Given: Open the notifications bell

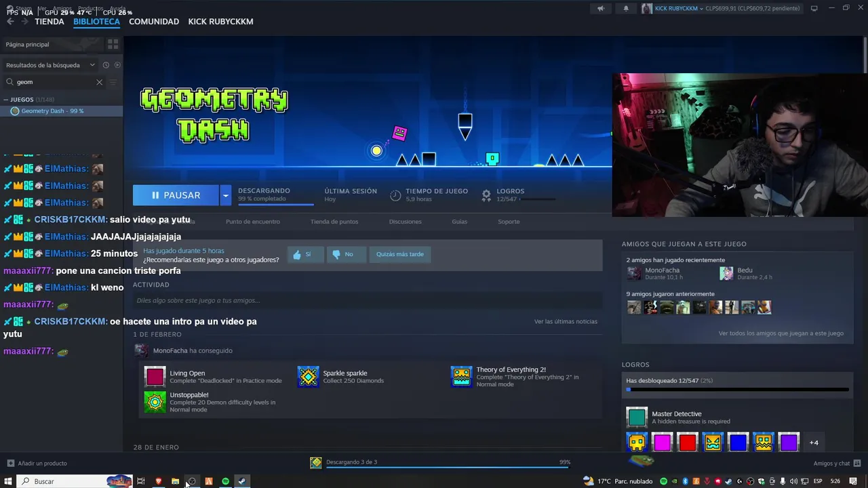Looking at the screenshot, I should click(626, 8).
